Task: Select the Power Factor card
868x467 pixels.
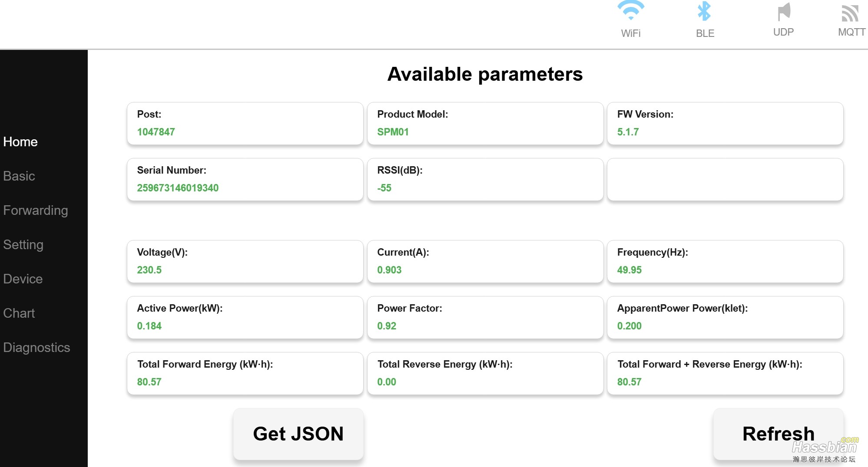Action: pos(485,317)
